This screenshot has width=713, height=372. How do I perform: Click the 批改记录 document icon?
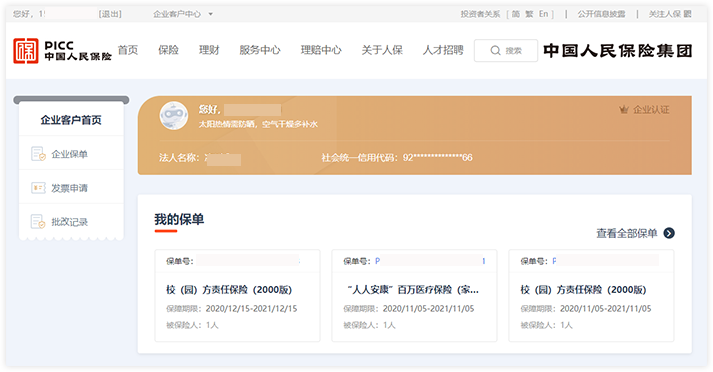pos(38,221)
